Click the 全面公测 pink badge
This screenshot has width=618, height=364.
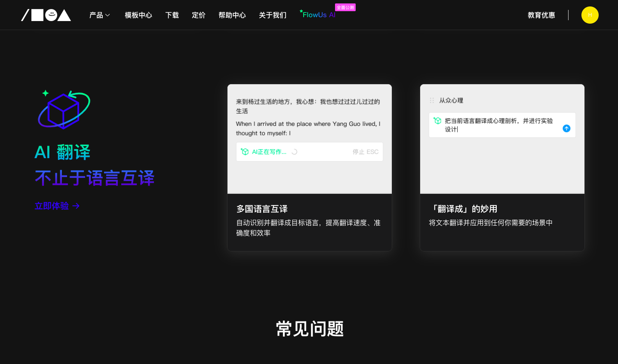[345, 7]
